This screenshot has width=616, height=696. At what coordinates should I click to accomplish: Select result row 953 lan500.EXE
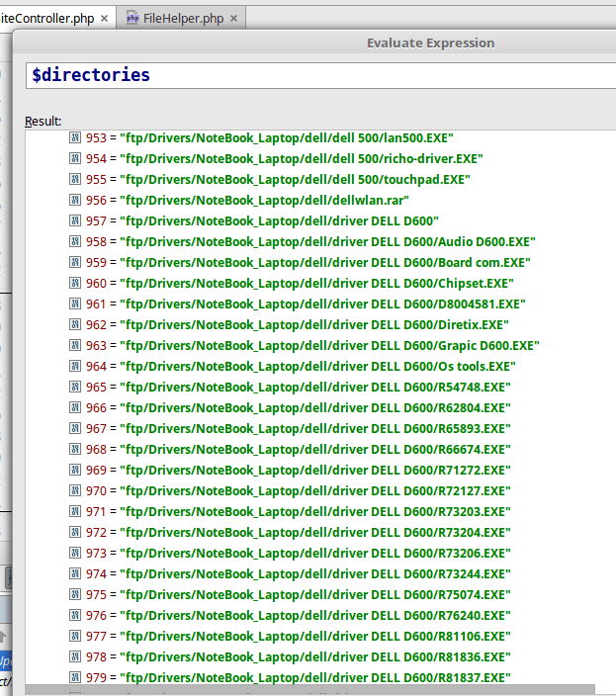(x=261, y=138)
